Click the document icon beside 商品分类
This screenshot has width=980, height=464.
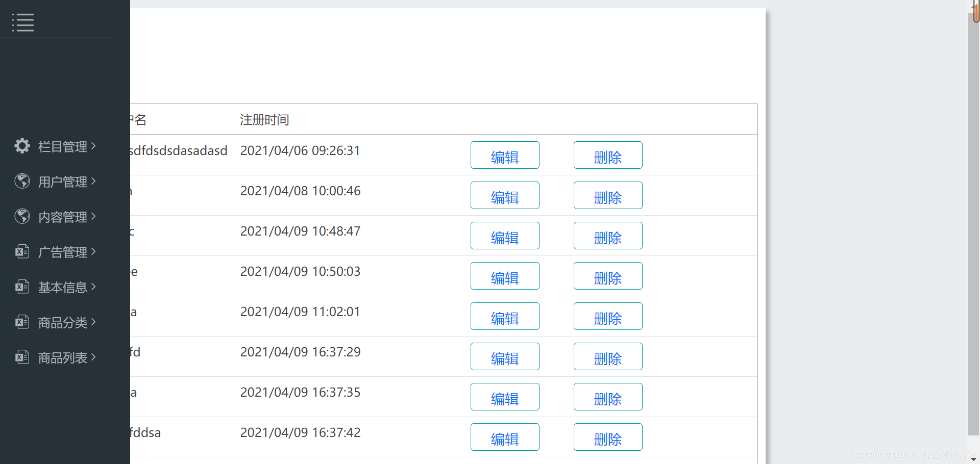(22, 321)
